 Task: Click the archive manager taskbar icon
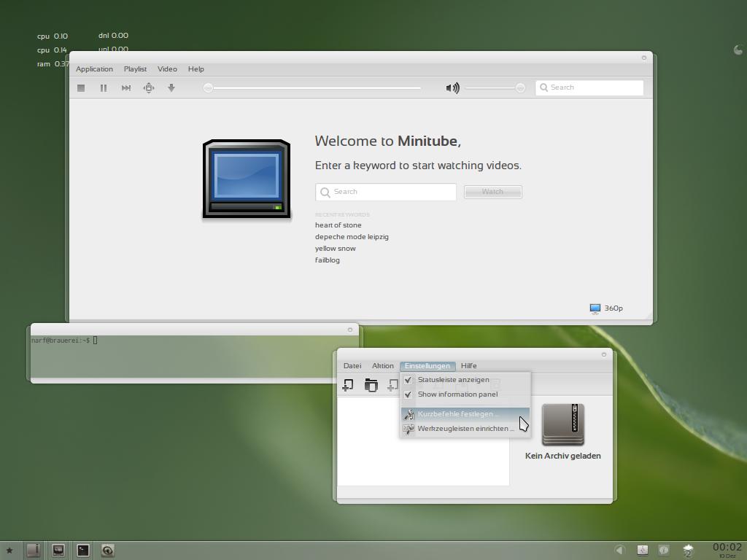[34, 551]
